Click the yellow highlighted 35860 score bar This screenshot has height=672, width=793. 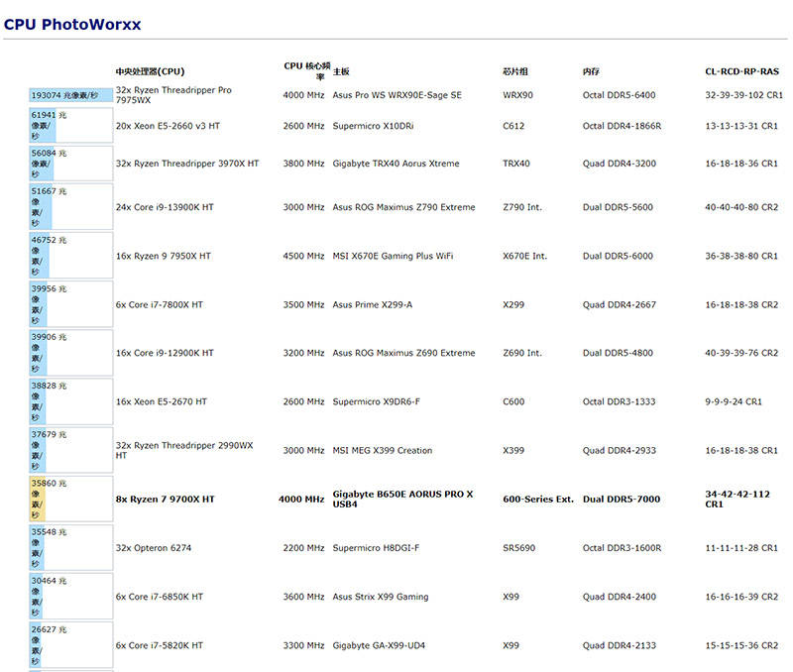tap(40, 499)
